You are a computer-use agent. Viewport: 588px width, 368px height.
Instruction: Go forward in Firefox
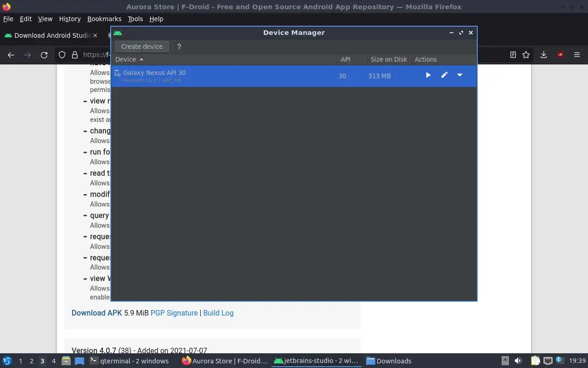click(28, 55)
